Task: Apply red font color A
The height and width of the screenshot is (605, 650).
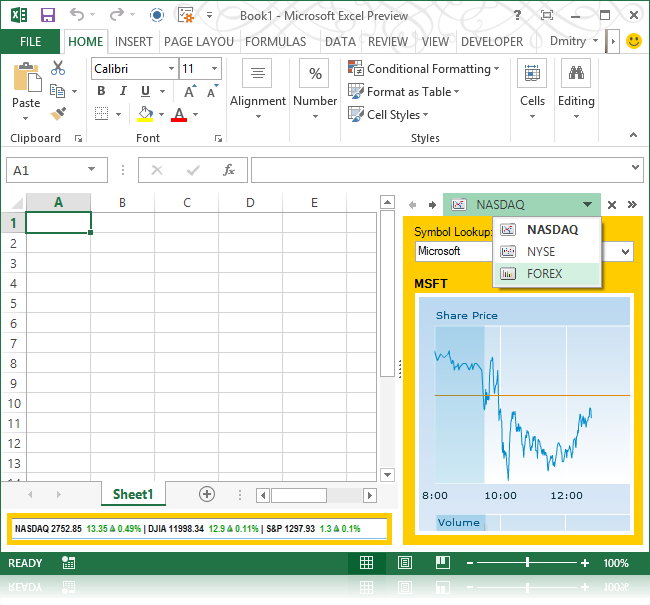Action: 179,114
